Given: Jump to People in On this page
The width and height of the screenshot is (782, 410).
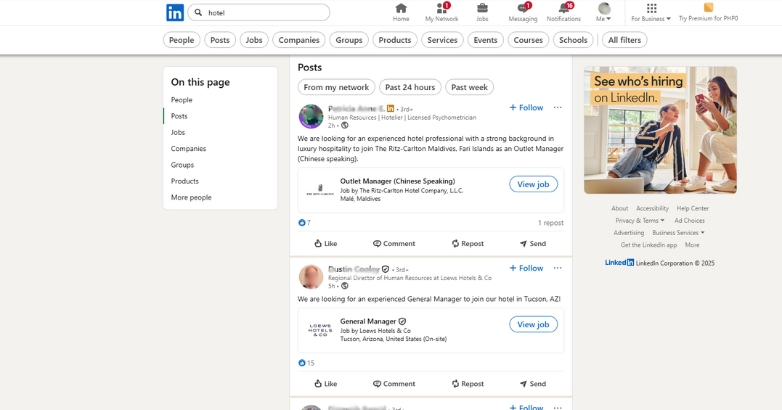Looking at the screenshot, I should (182, 100).
